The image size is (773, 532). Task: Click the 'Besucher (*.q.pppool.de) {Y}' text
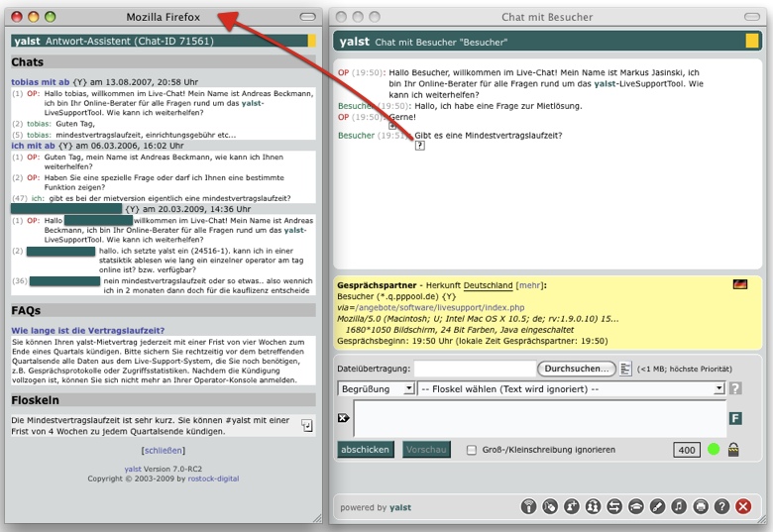pos(396,296)
